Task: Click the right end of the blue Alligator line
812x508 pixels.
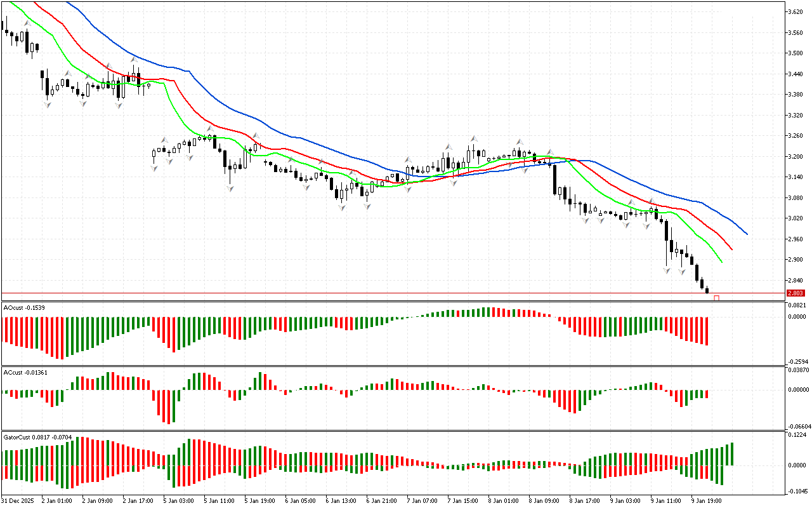Action: 747,234
